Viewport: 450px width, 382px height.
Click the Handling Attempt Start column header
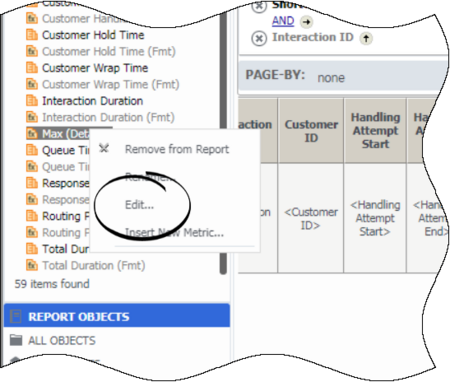(x=375, y=131)
